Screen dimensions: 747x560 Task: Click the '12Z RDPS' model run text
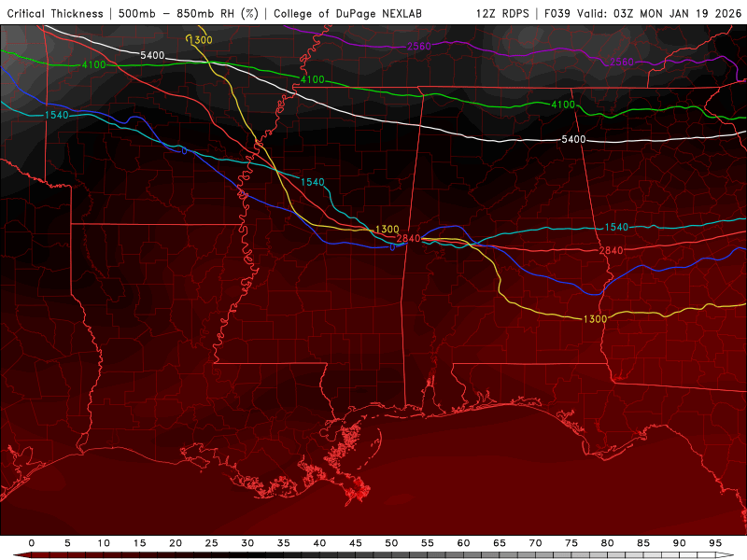[502, 13]
